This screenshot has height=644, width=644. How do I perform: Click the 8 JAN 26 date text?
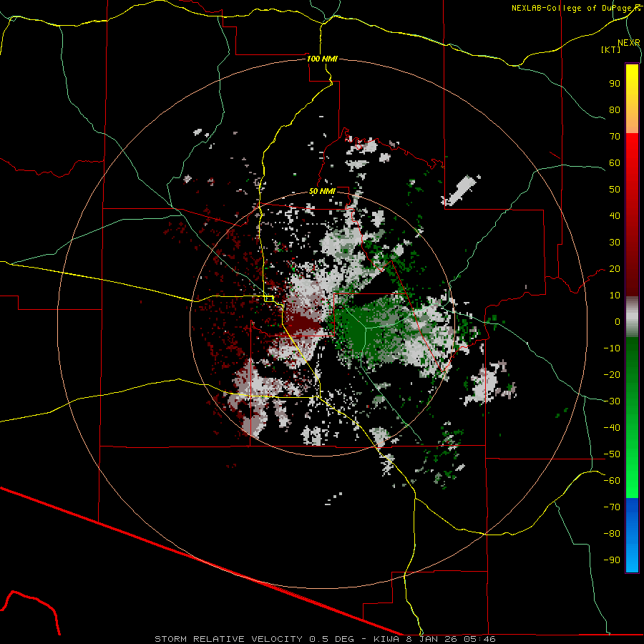coord(432,639)
